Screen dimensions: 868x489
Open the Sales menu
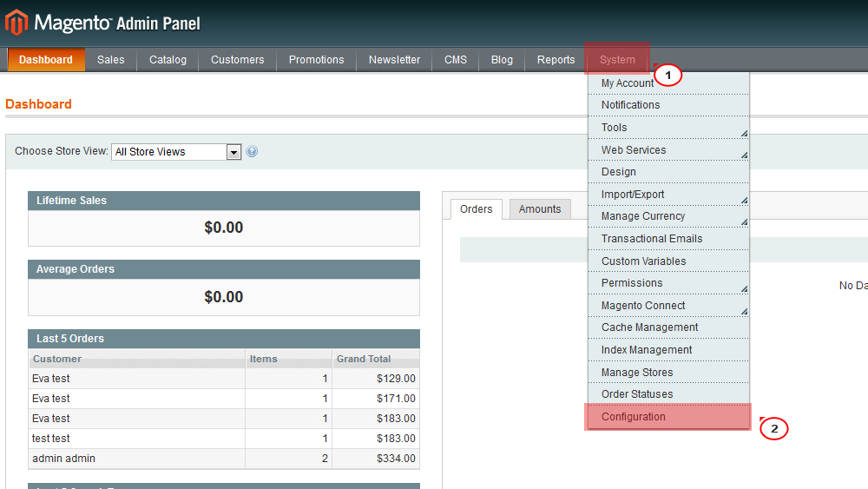(111, 59)
